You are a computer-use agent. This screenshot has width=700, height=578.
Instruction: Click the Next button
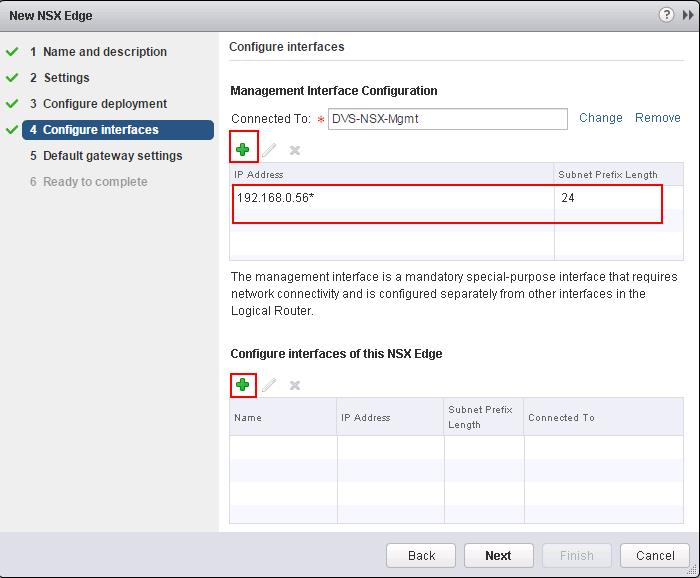(x=499, y=556)
